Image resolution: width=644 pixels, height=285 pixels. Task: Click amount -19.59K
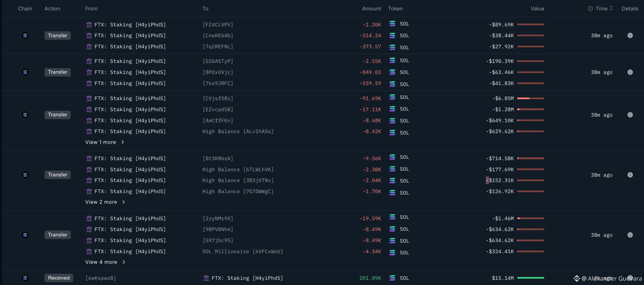pos(370,218)
